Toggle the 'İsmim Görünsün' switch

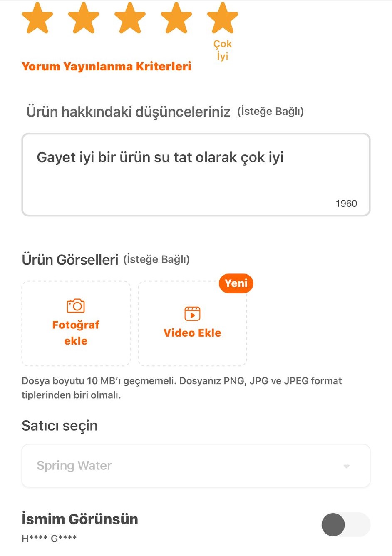[x=345, y=524]
